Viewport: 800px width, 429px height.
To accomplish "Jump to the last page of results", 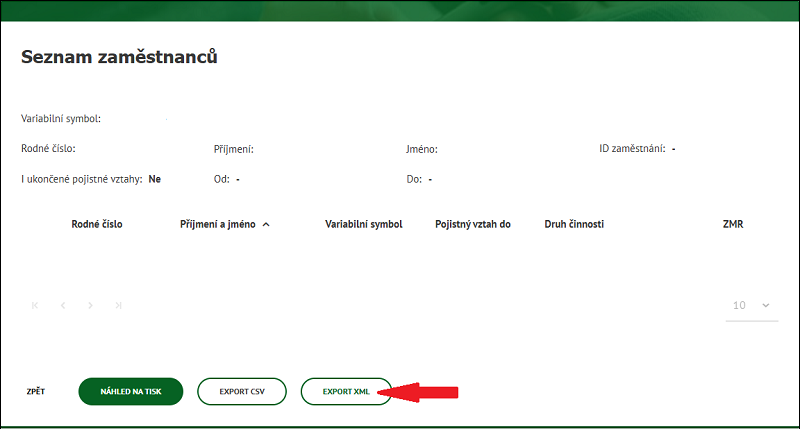I will point(118,305).
